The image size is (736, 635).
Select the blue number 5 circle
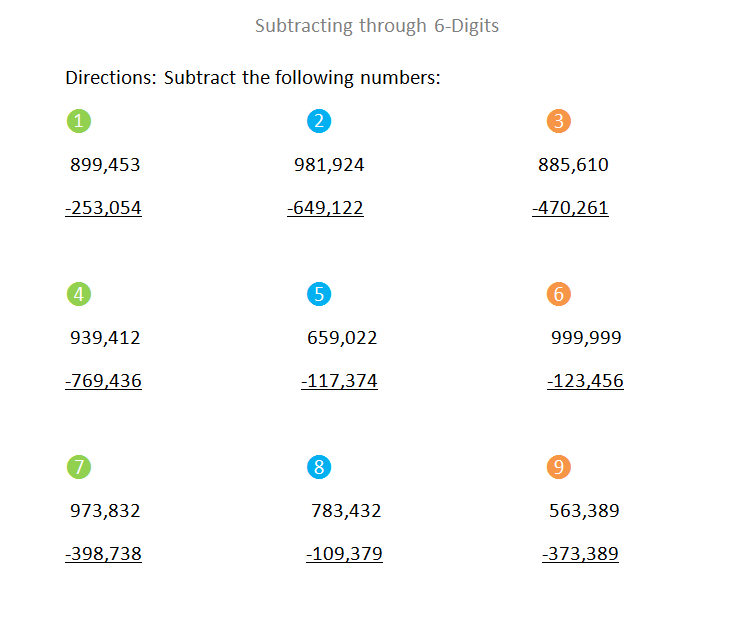coord(319,294)
